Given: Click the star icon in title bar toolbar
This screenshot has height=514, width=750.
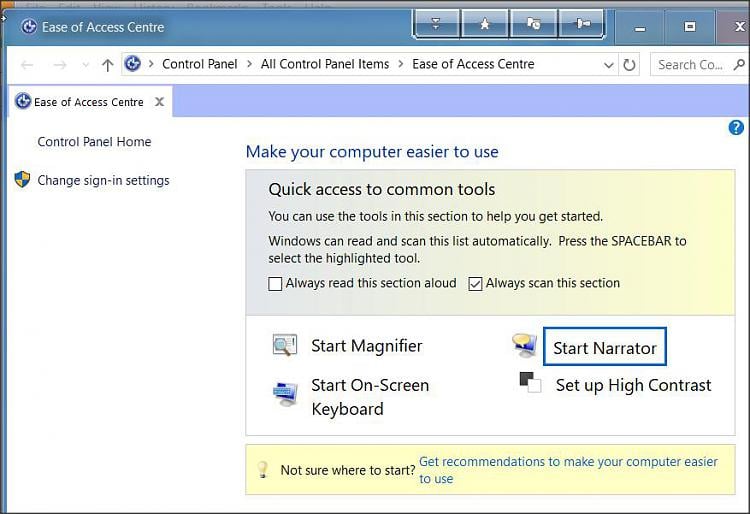Looking at the screenshot, I should 485,24.
